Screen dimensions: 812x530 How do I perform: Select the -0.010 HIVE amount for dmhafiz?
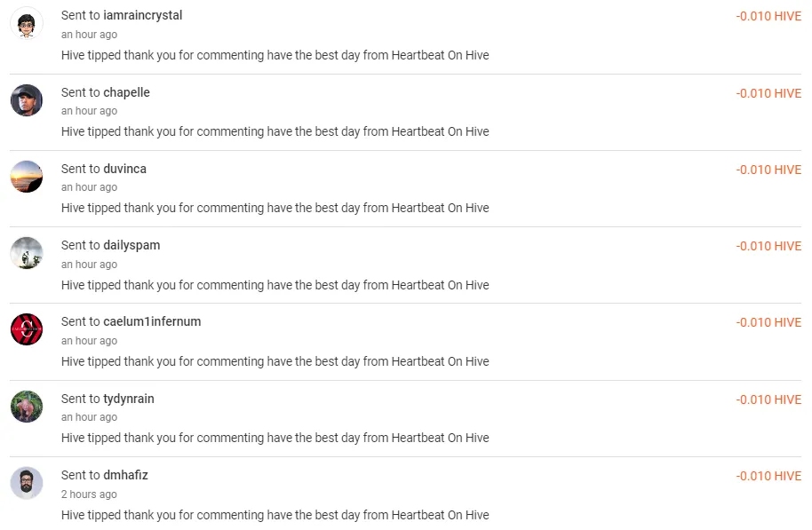(x=768, y=477)
